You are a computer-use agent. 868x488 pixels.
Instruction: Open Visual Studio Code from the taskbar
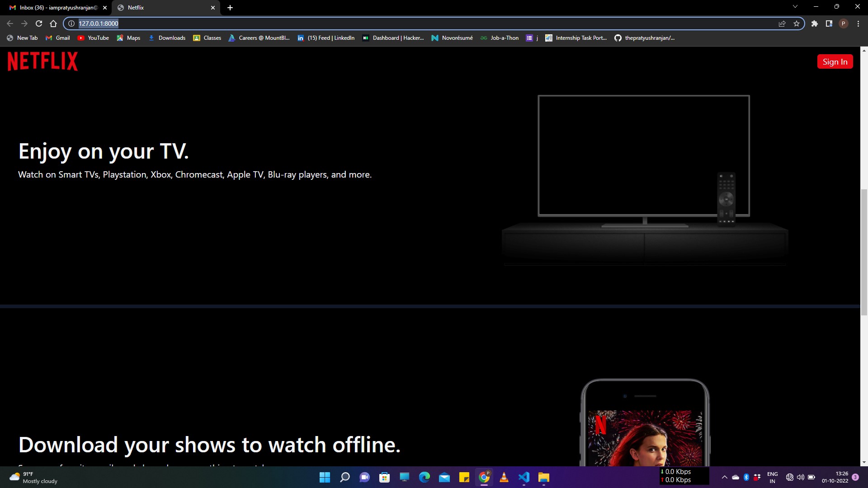click(x=524, y=477)
